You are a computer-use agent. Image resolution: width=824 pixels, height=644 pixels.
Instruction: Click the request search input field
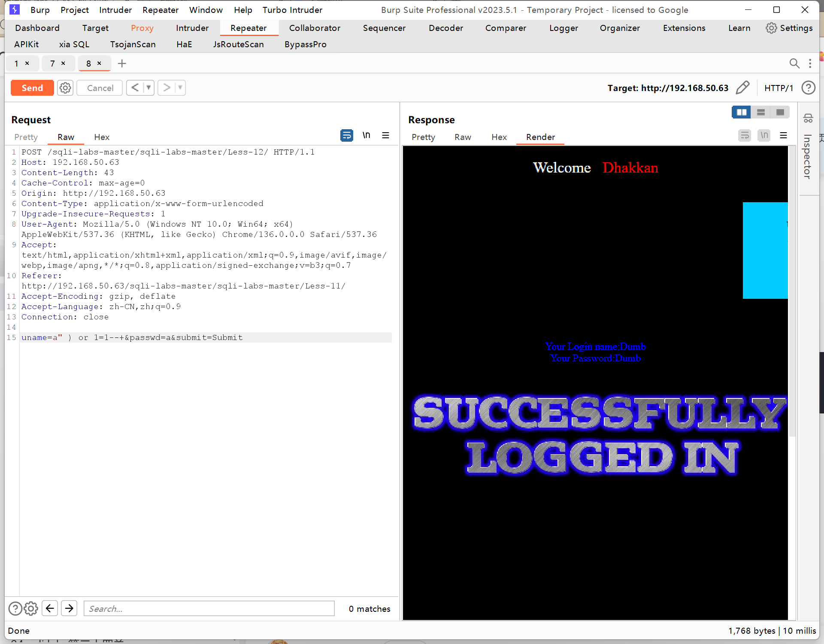point(209,608)
